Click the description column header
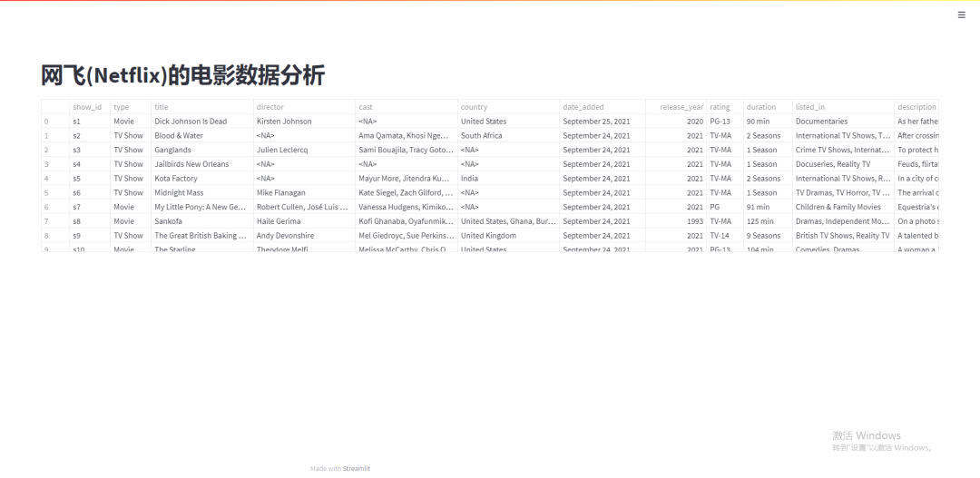 coord(916,107)
